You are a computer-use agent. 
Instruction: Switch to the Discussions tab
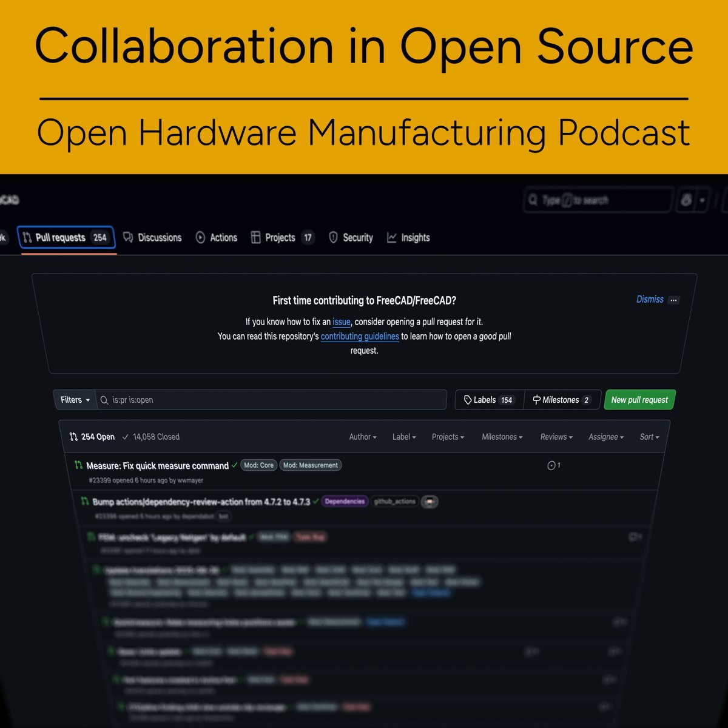tap(152, 237)
